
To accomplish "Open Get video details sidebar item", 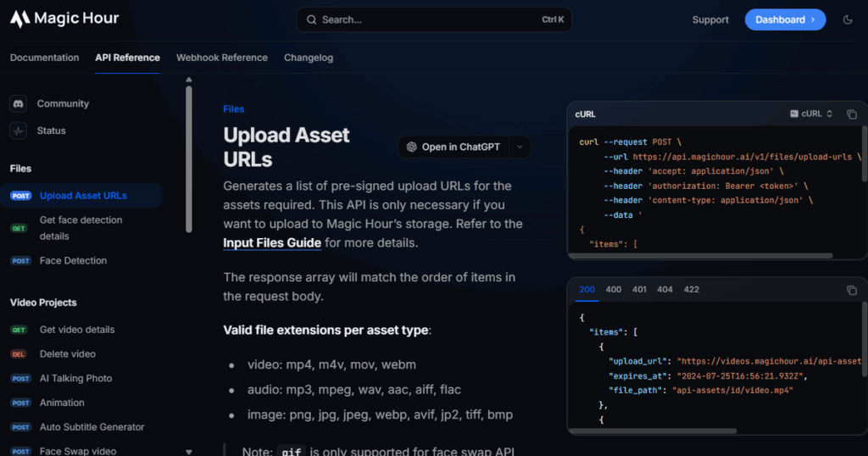I will tap(77, 330).
